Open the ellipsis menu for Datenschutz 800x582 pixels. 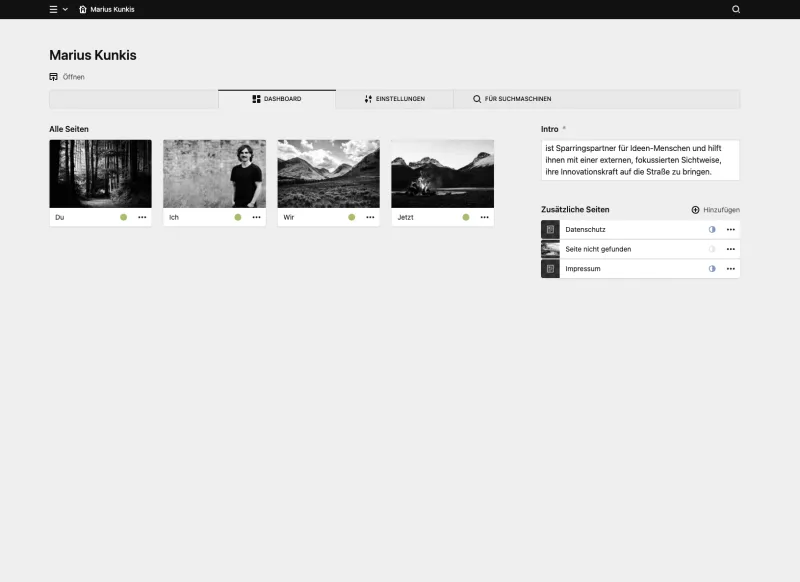pyautogui.click(x=731, y=229)
